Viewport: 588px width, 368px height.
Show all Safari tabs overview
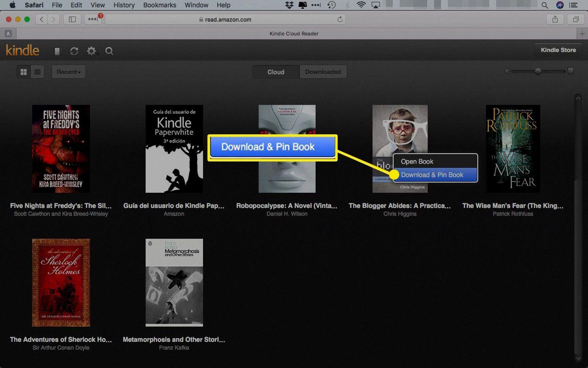[x=576, y=19]
